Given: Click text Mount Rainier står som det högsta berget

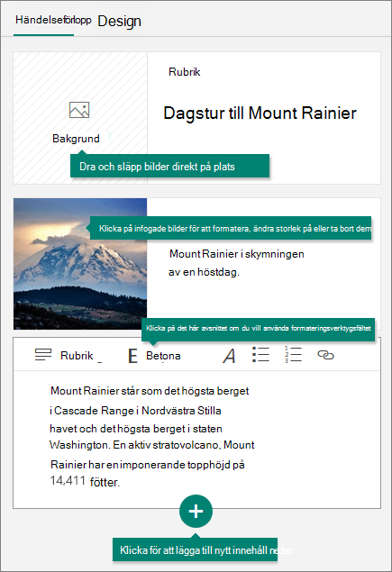Looking at the screenshot, I should pos(150,391).
